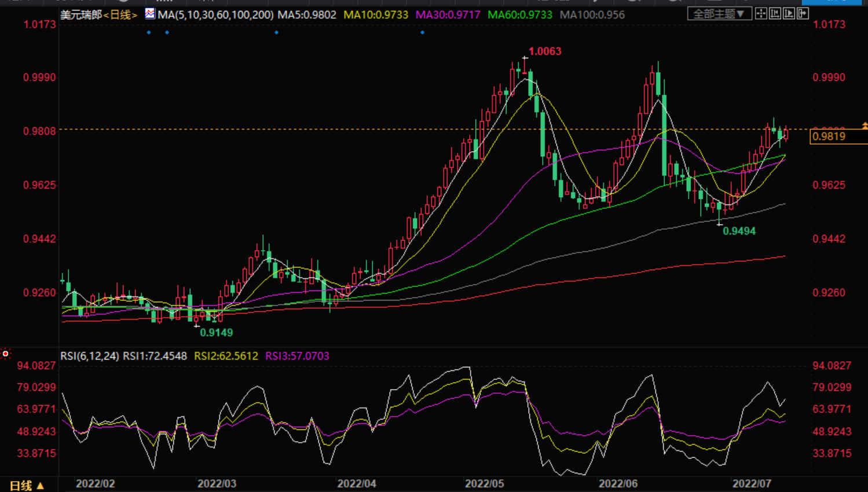
Task: Click the crosshair cursor icon
Action: coord(761,14)
